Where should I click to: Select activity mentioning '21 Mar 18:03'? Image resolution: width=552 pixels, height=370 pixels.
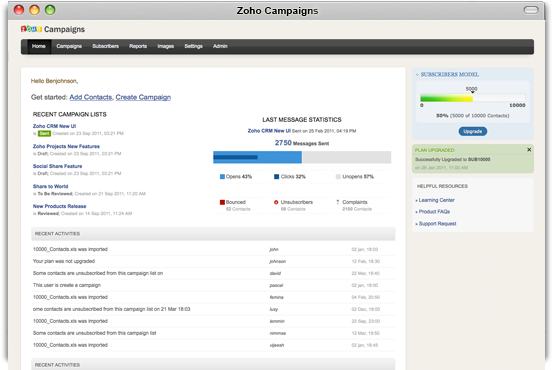(213, 309)
